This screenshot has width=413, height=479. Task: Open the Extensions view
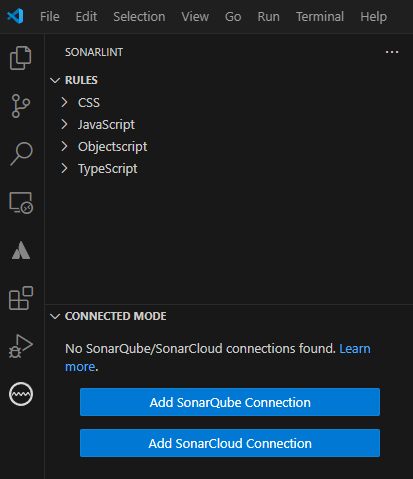21,298
